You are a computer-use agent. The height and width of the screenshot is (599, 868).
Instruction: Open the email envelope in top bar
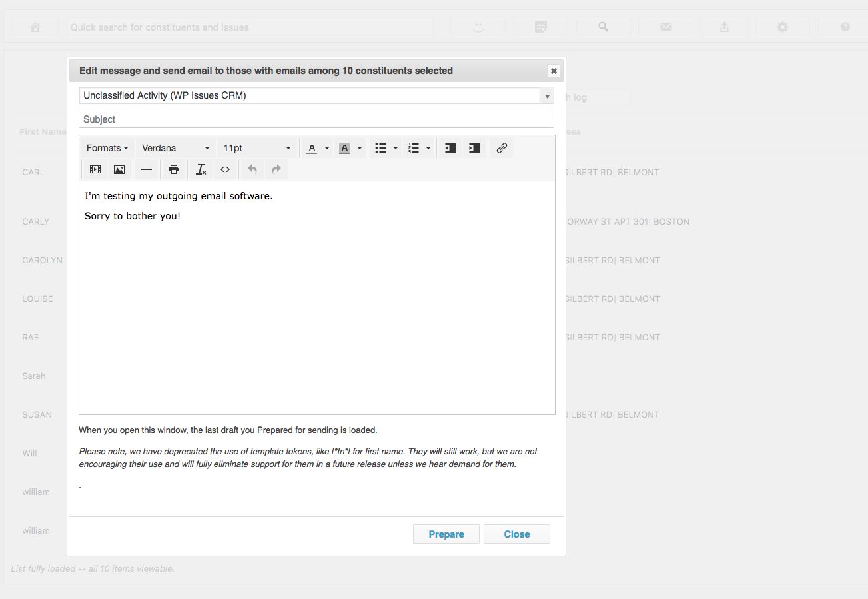[666, 27]
